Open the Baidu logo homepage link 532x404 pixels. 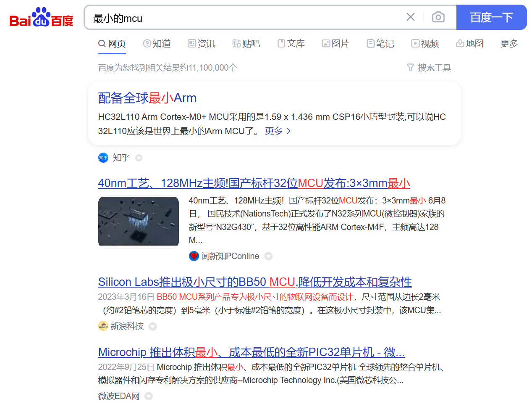coord(41,17)
